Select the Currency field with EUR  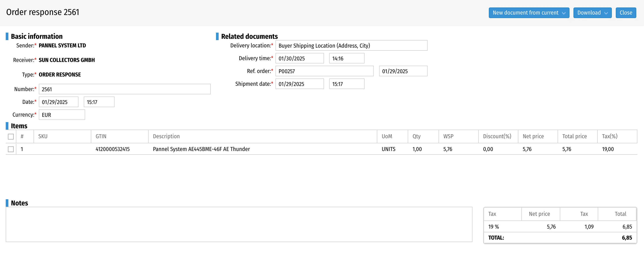(x=62, y=115)
